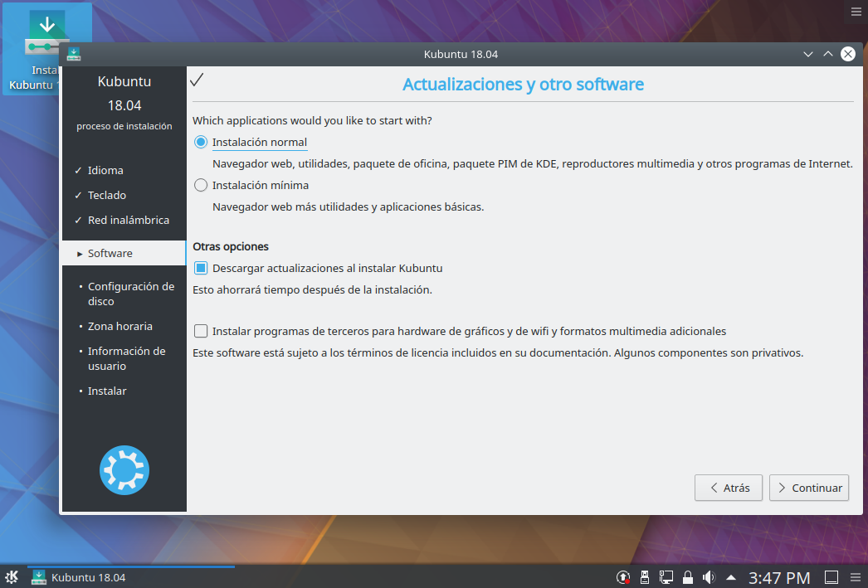Click Configuración de disco step
Screen dimensions: 868x588
pos(131,294)
